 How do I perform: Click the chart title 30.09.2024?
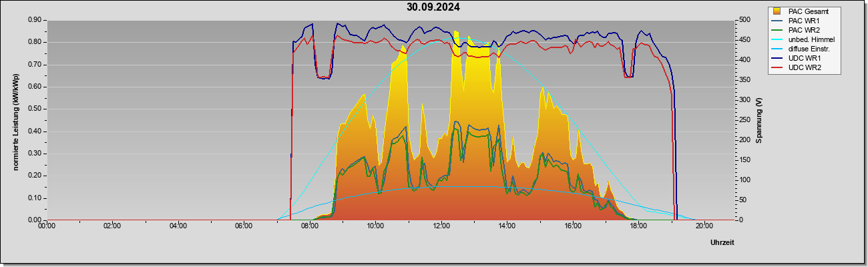(x=433, y=7)
